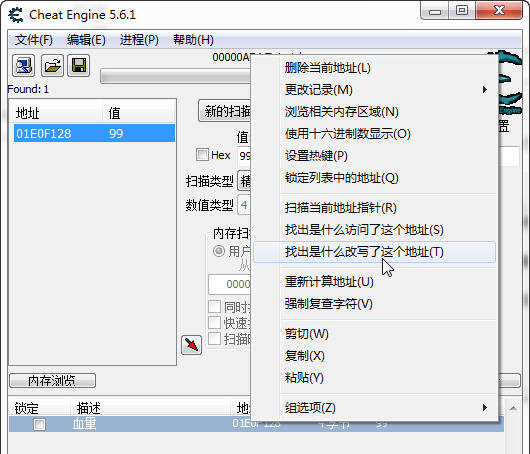Click the open file folder icon
The height and width of the screenshot is (454, 530).
click(52, 65)
